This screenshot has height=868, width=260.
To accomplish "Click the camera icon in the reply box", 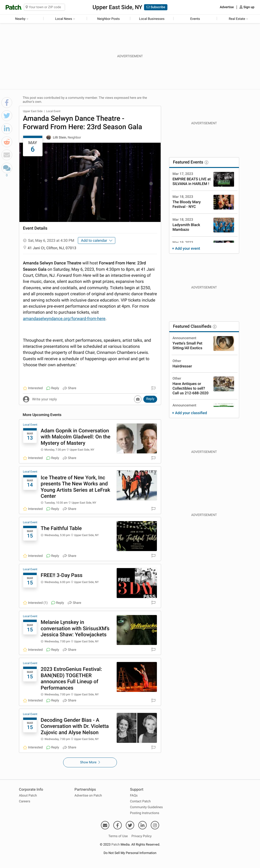I will 137,399.
